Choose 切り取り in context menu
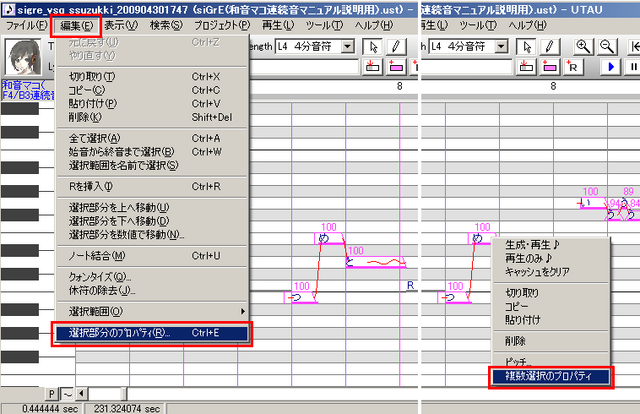Image resolution: width=640 pixels, height=414 pixels. [551, 293]
